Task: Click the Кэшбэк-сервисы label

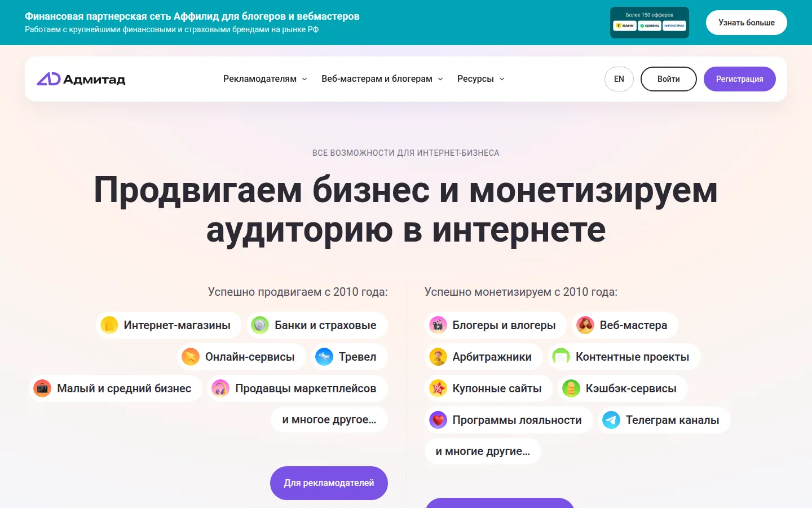Action: click(631, 388)
